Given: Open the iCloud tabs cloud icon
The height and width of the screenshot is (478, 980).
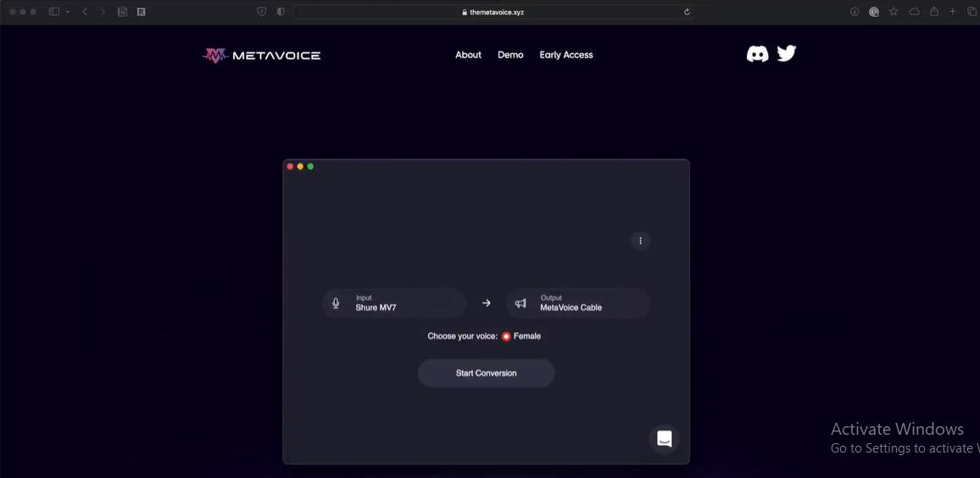Looking at the screenshot, I should pyautogui.click(x=914, y=12).
